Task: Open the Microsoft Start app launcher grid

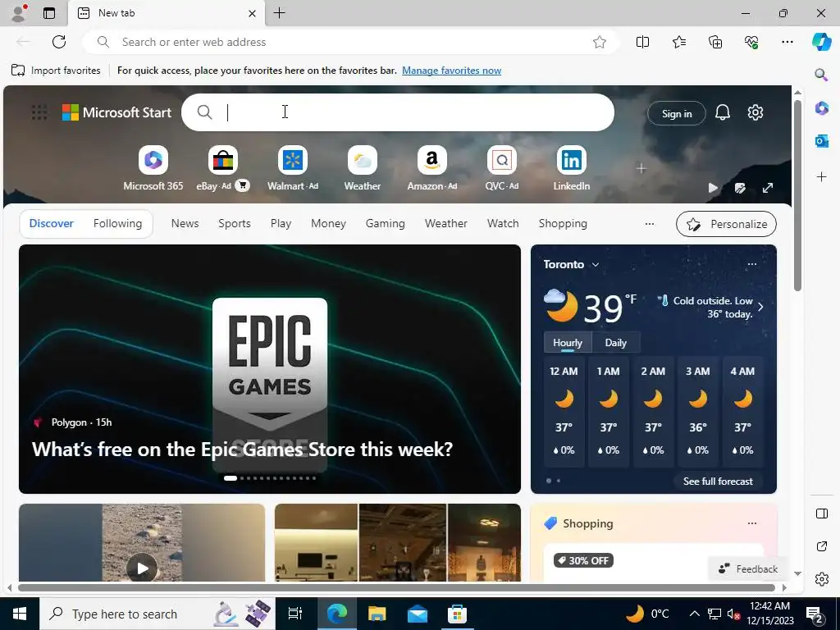Action: point(39,112)
